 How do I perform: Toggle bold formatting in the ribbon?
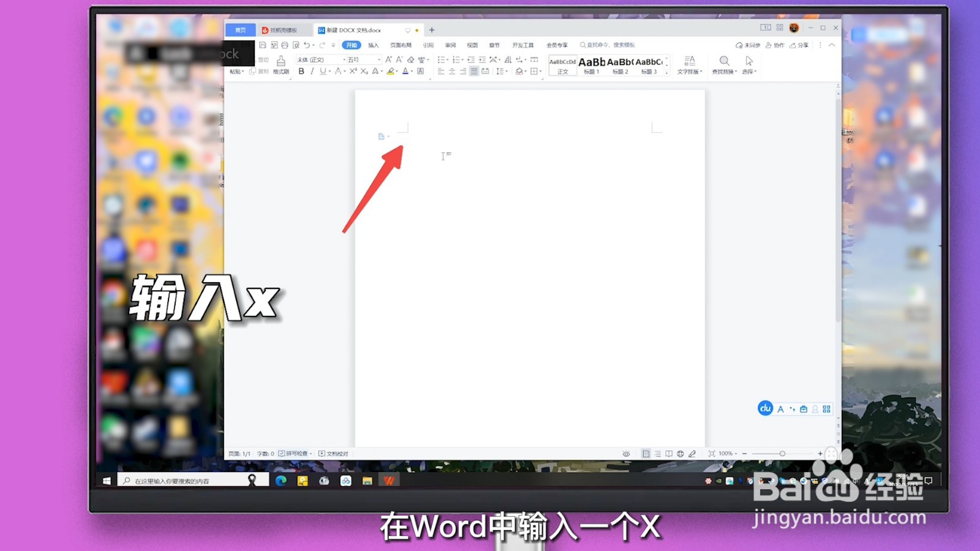pyautogui.click(x=301, y=71)
